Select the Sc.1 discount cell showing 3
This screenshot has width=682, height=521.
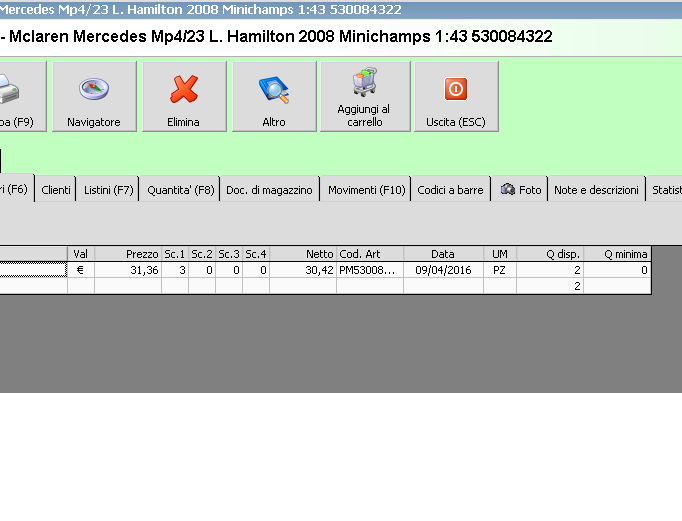[x=175, y=270]
